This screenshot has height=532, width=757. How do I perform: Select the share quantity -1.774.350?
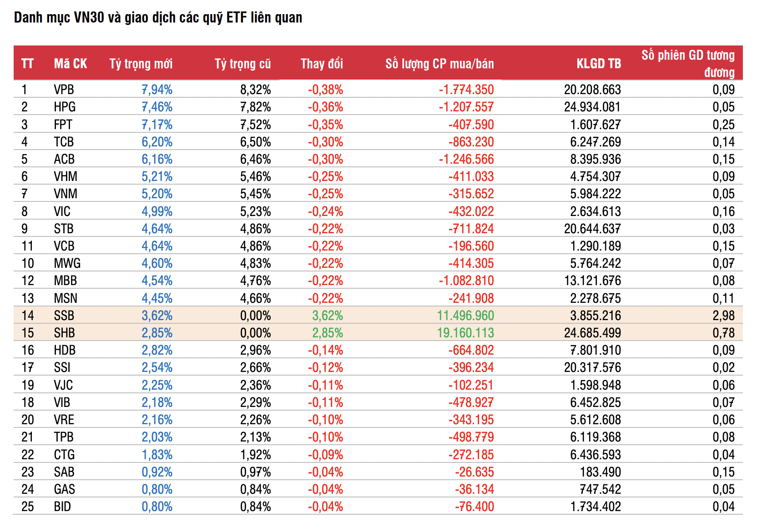(x=466, y=90)
